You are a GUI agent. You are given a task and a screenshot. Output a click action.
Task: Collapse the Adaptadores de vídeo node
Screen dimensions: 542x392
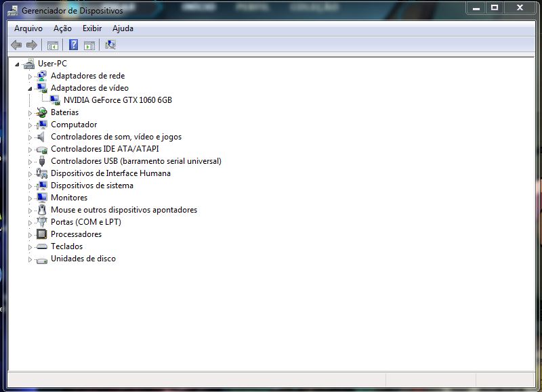30,89
